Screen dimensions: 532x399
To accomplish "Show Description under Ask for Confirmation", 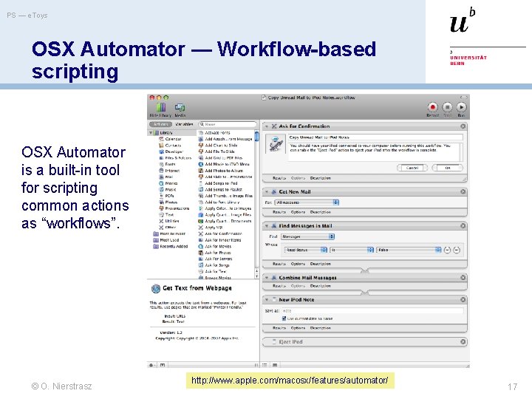I will (320, 178).
